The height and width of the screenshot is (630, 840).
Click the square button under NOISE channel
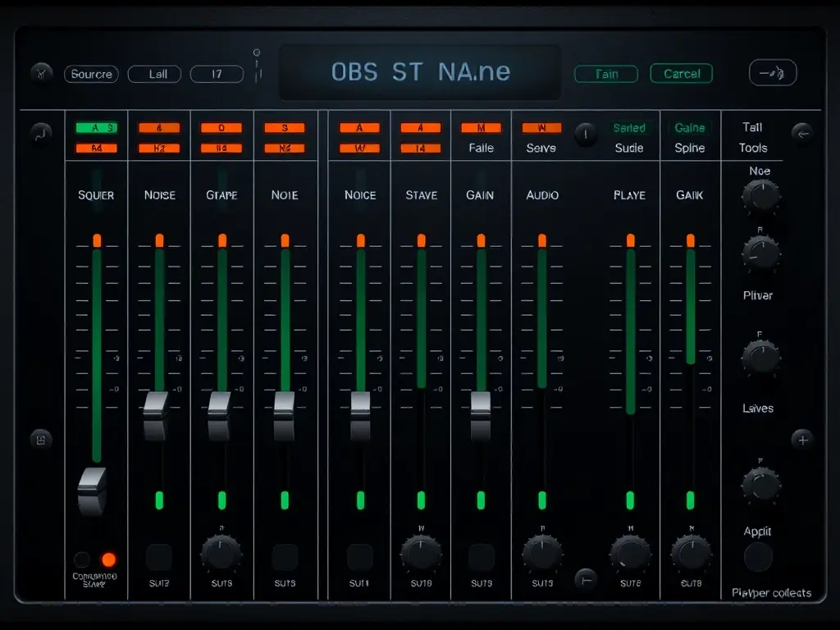pos(159,558)
